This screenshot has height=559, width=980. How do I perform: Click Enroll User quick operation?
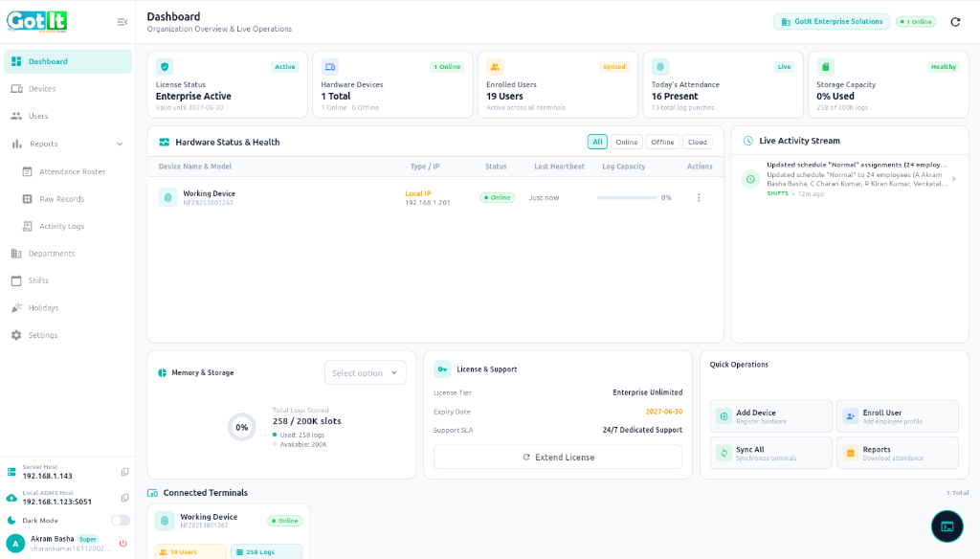click(x=898, y=415)
